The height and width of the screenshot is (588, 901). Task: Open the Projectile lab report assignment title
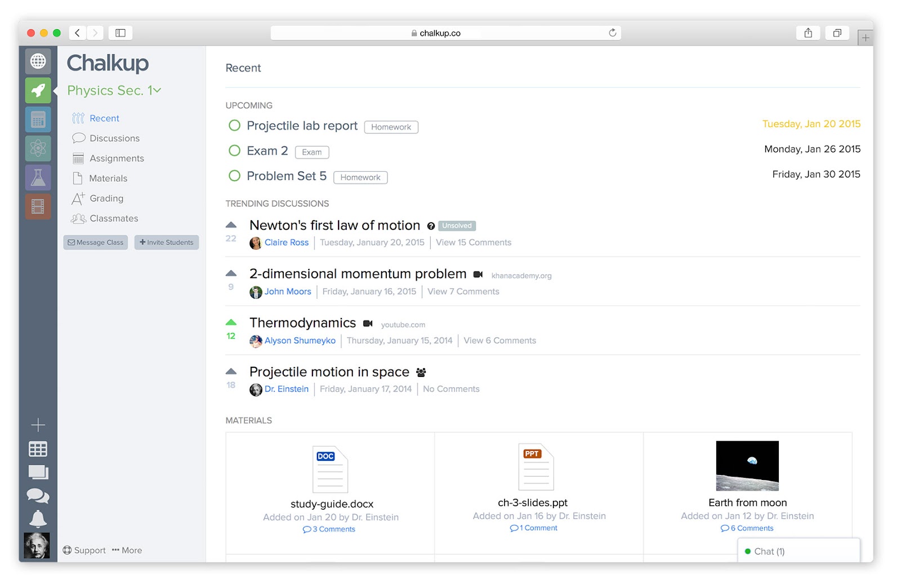(x=302, y=126)
